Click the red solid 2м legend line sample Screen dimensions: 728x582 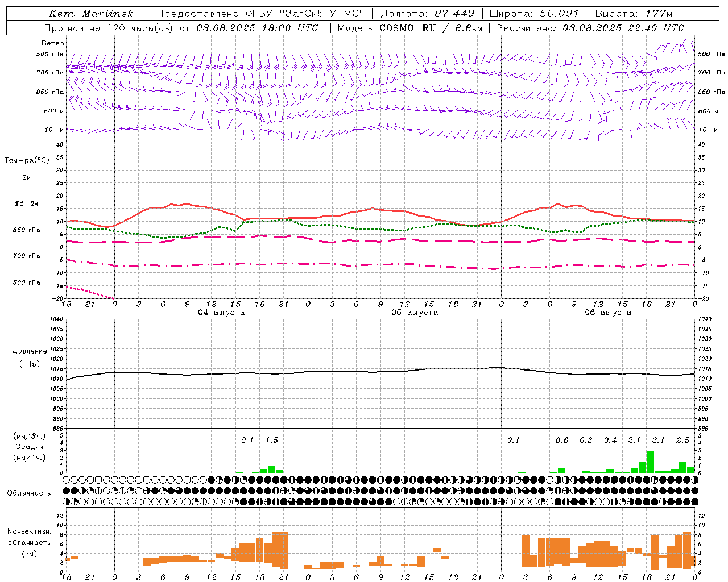point(26,184)
